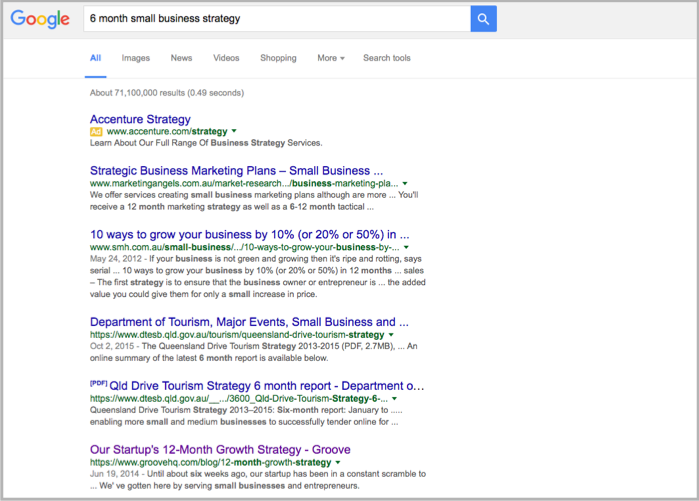Expand arrow beside 3600_Qld-Drive-Tourism URL
This screenshot has height=501, width=699.
[x=394, y=398]
